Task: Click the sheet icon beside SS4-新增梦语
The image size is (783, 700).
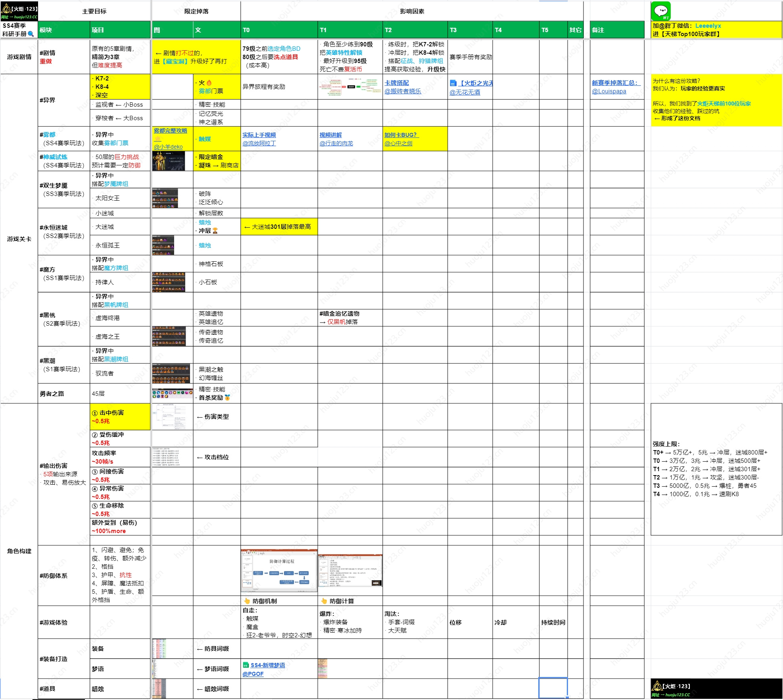Action: 246,665
